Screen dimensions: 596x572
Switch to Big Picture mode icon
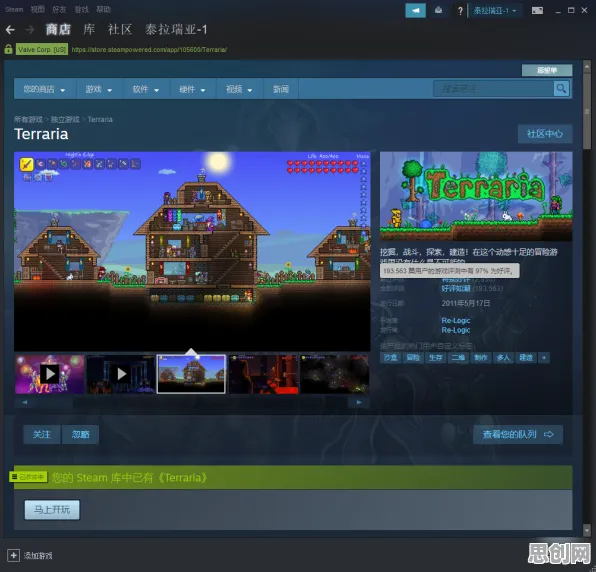click(537, 10)
